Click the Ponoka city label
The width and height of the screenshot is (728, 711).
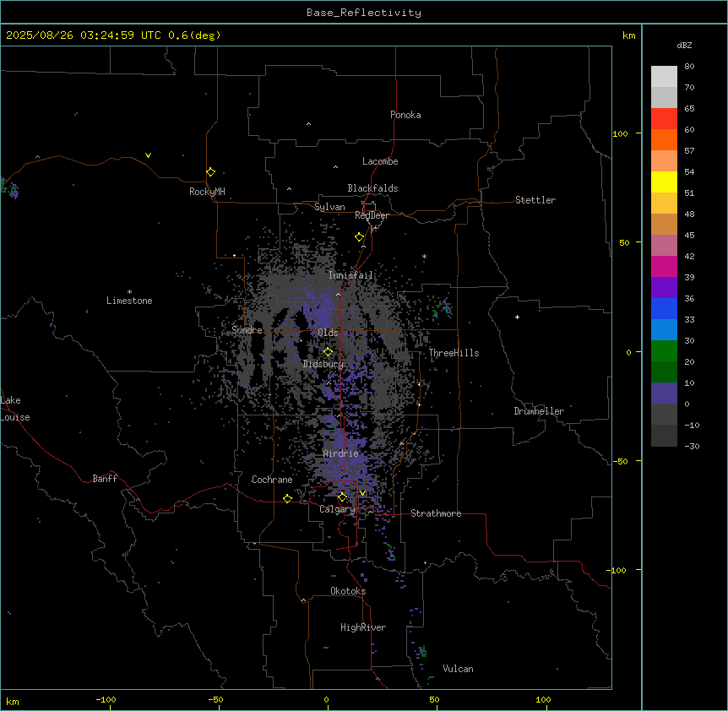tap(405, 115)
